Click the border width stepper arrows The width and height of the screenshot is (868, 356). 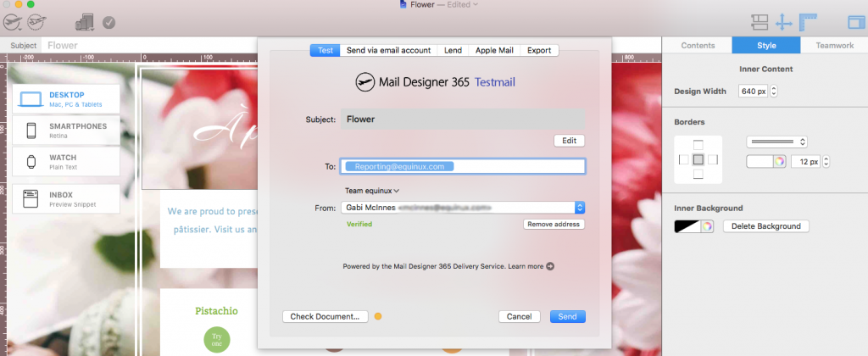click(826, 162)
